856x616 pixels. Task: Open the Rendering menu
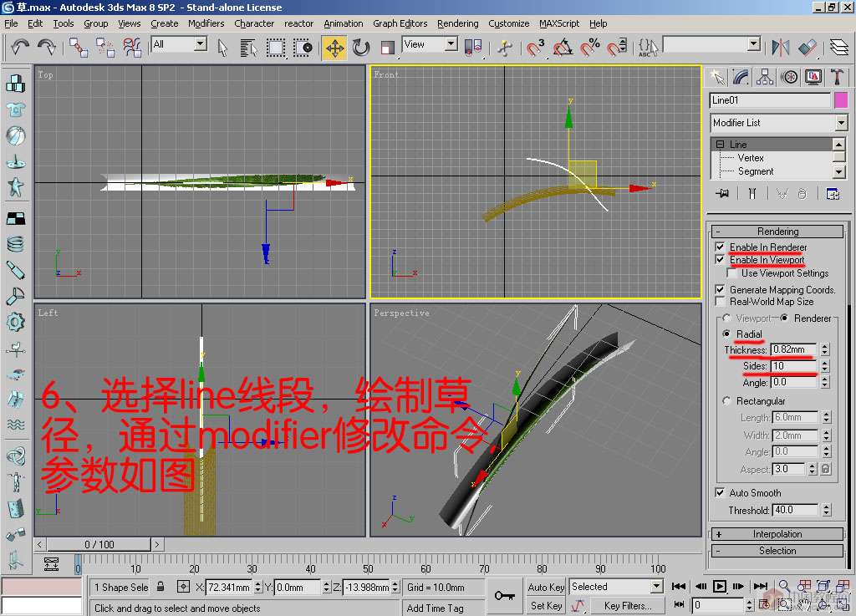(457, 23)
